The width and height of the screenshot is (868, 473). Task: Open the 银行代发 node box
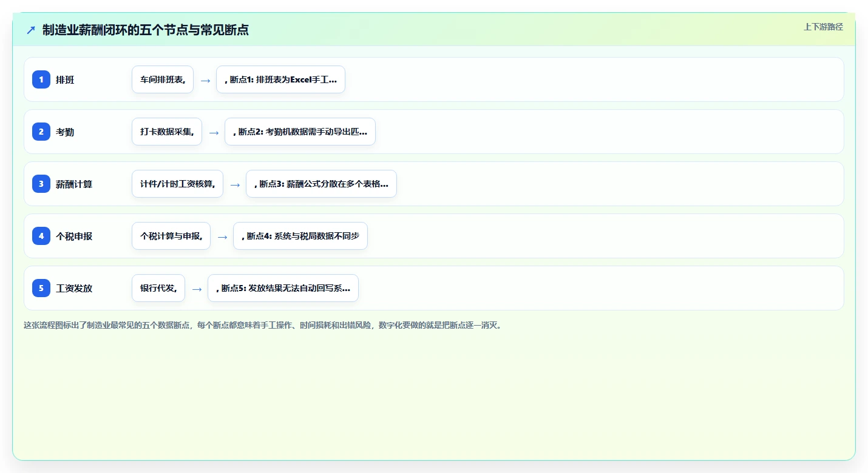coord(158,288)
